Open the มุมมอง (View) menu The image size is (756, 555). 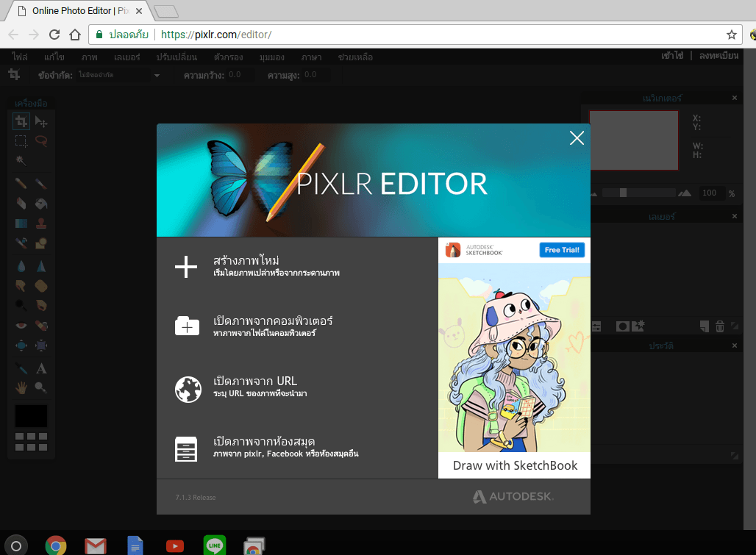(272, 57)
